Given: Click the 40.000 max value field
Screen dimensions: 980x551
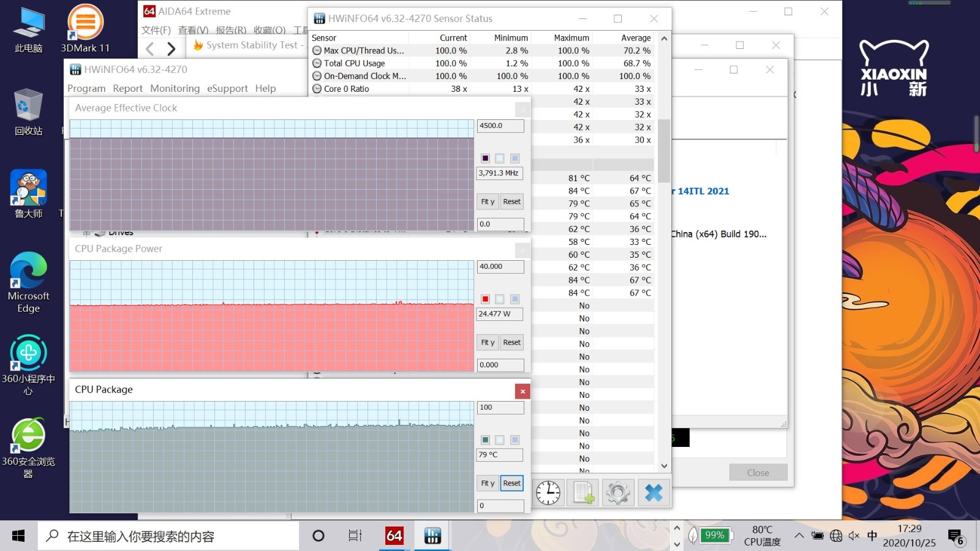Looking at the screenshot, I should tap(500, 266).
